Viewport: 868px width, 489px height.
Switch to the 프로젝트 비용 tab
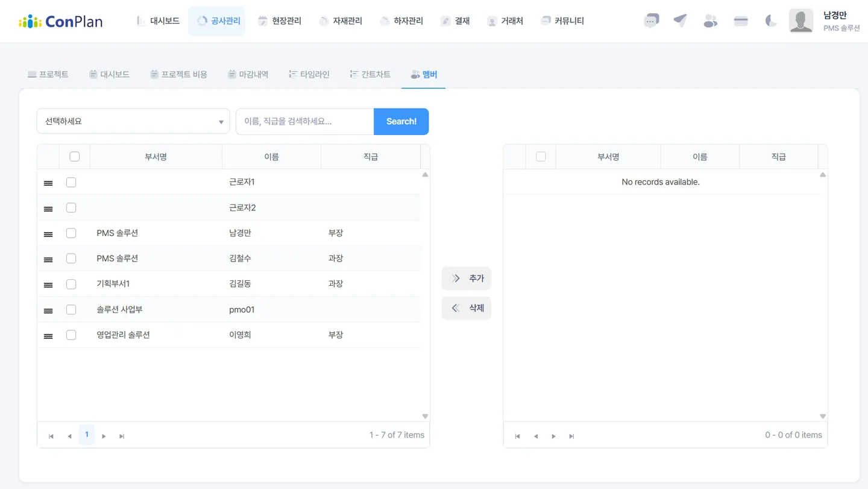point(178,74)
